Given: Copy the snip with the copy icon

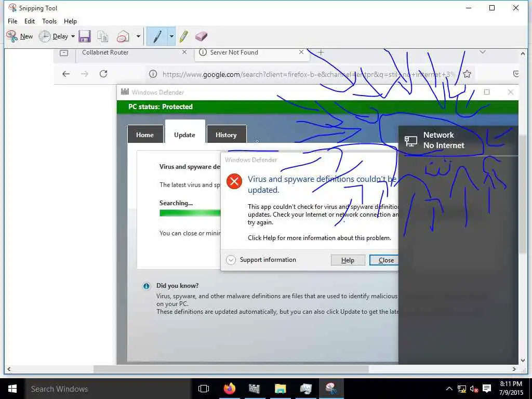Looking at the screenshot, I should [102, 36].
